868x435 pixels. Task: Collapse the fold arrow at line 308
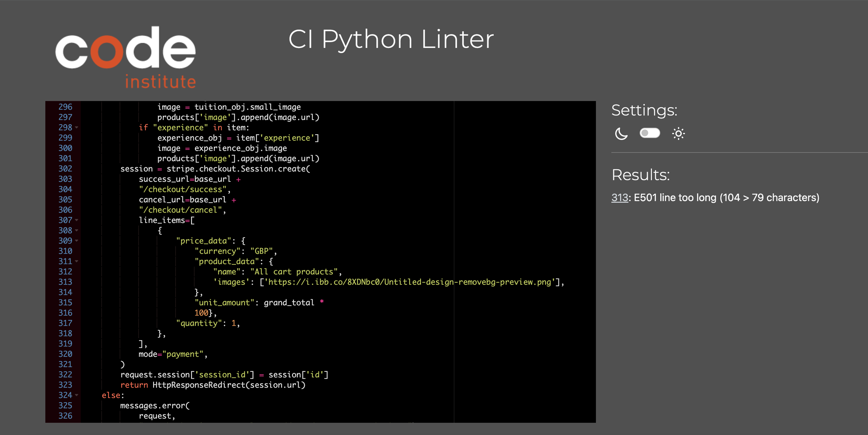[x=77, y=230]
